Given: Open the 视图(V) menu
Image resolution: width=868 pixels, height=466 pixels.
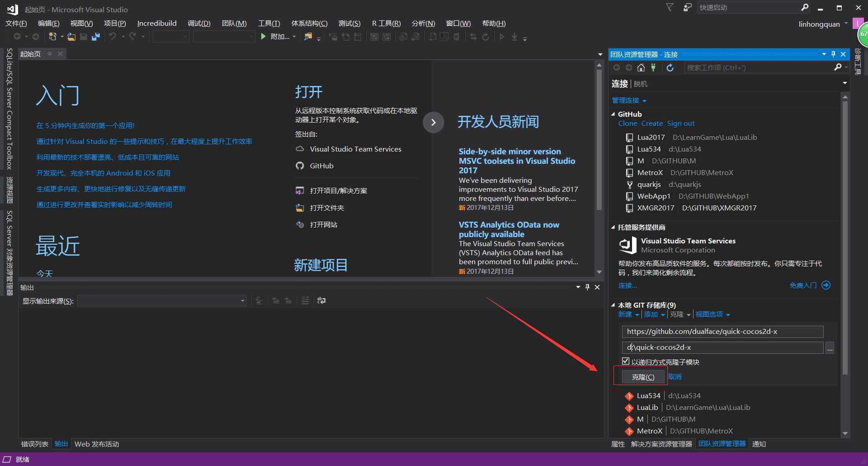Looking at the screenshot, I should [81, 24].
